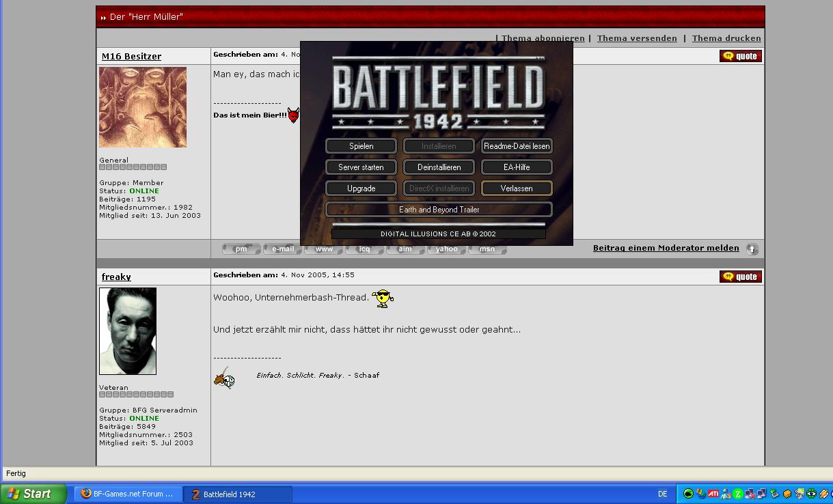The height and width of the screenshot is (504, 833).
Task: Click the quote icon on freaky's post
Action: [740, 277]
